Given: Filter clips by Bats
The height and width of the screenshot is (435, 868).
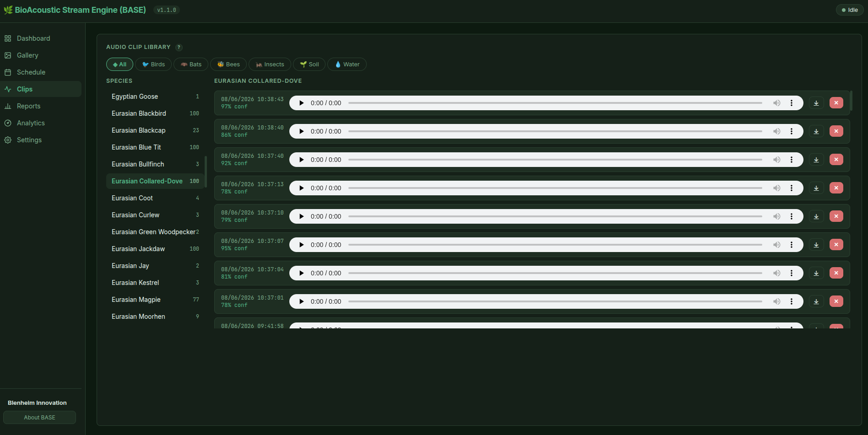Looking at the screenshot, I should [191, 64].
